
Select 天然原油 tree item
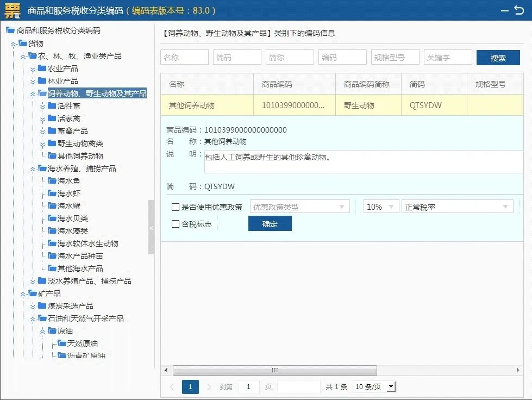pos(83,343)
